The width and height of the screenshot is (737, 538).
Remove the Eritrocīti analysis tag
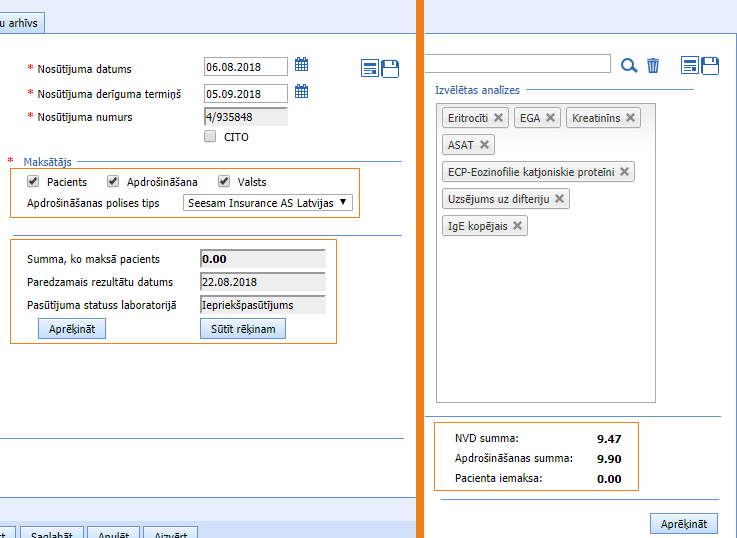point(499,117)
